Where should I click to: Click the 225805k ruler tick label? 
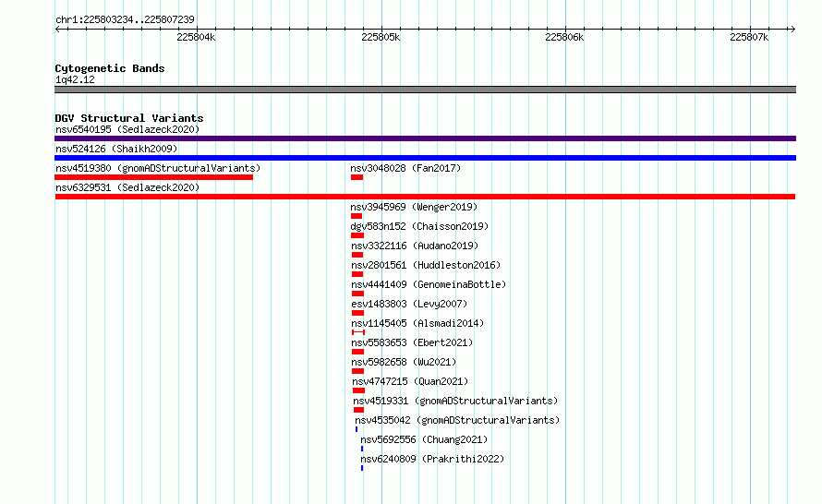381,37
